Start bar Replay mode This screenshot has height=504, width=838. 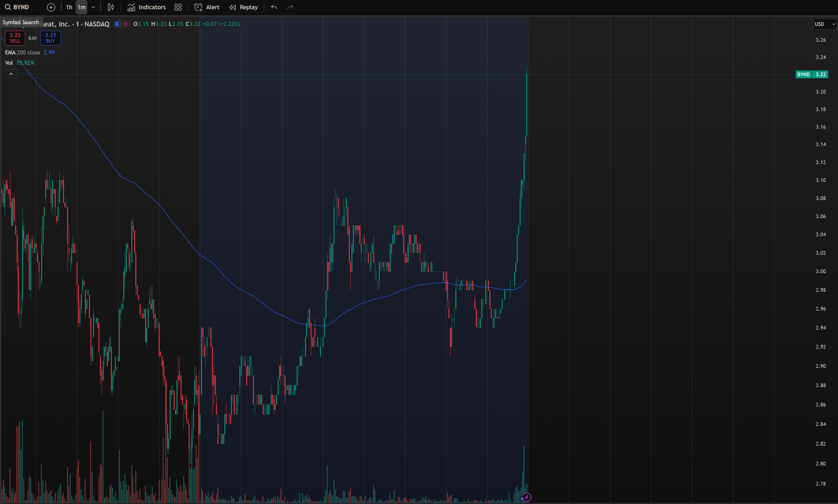click(243, 7)
